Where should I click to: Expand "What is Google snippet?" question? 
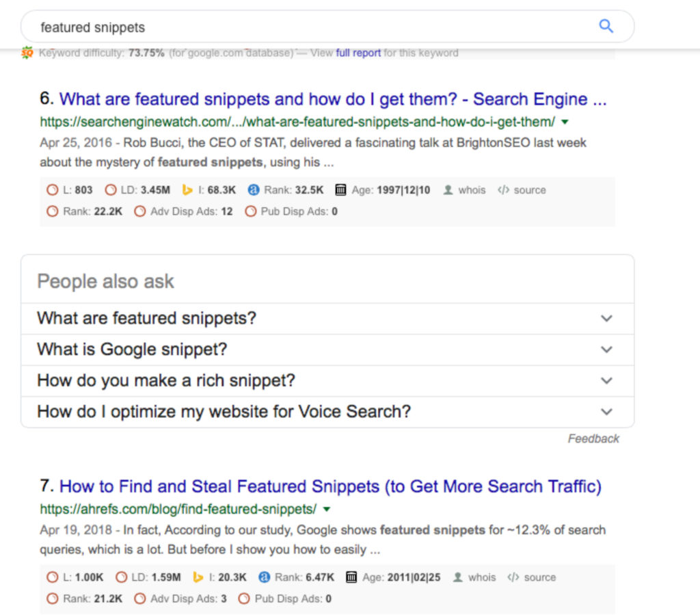pyautogui.click(x=327, y=350)
